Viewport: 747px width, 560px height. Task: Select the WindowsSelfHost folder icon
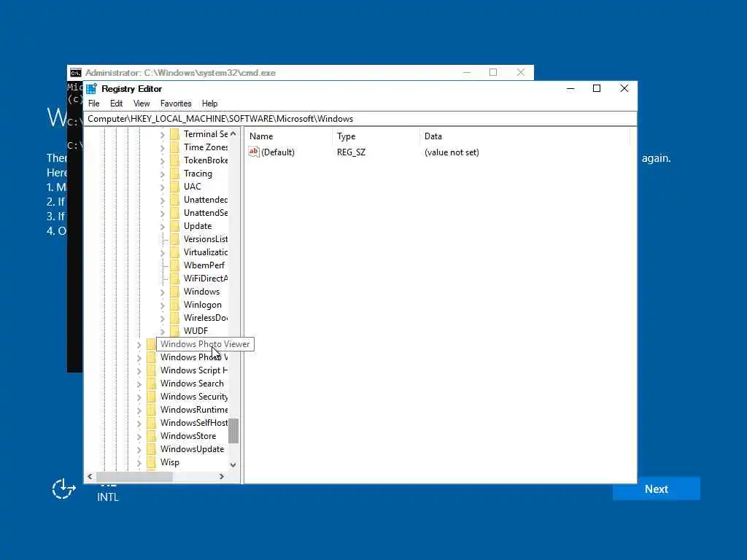point(152,423)
